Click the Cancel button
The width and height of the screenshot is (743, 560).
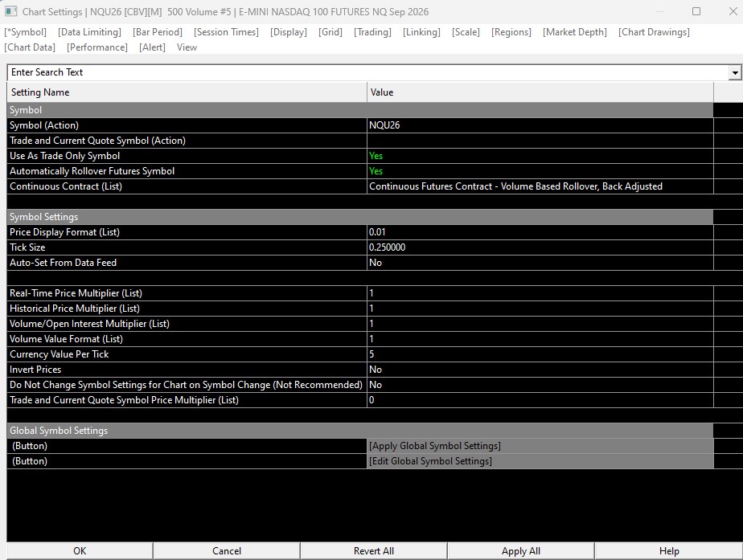click(227, 551)
